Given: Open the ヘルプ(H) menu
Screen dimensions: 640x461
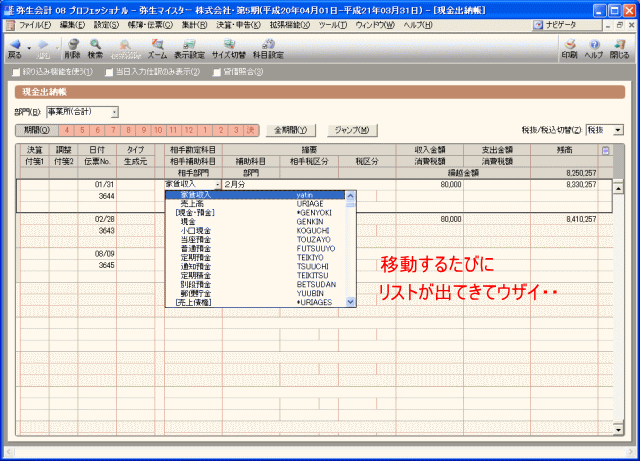Looking at the screenshot, I should click(418, 25).
